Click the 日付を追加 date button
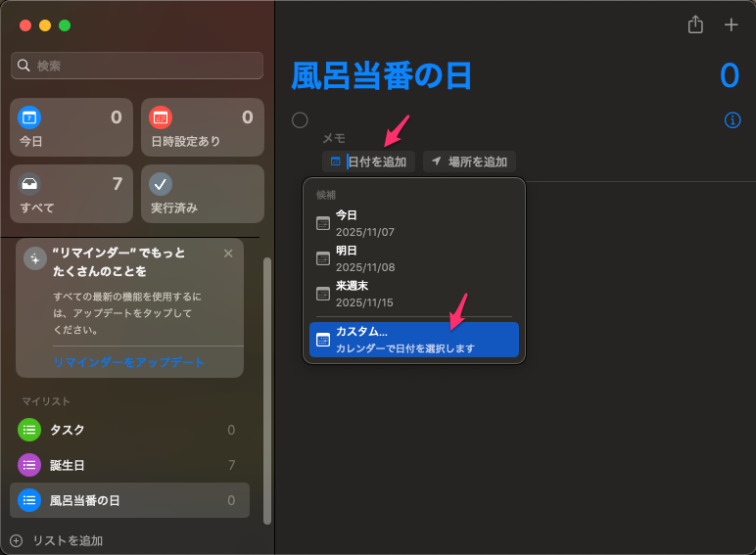The image size is (756, 555). [x=369, y=162]
